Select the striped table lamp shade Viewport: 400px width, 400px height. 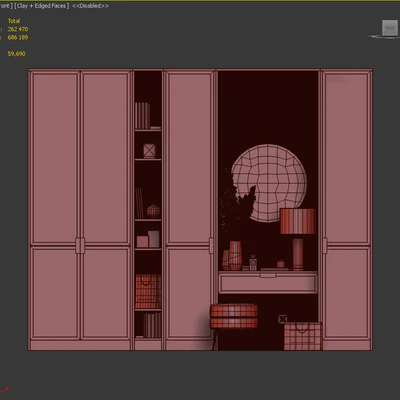click(298, 221)
